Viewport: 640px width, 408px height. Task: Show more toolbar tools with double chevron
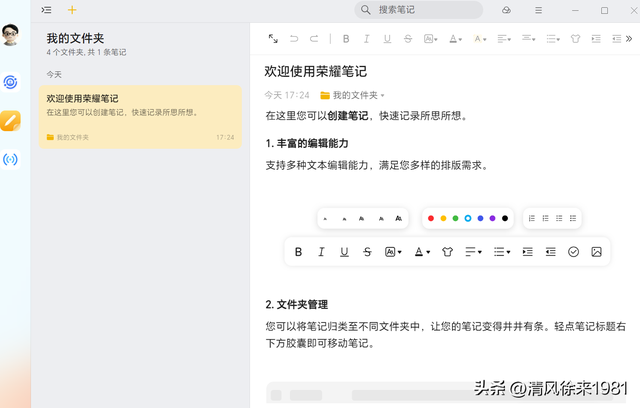629,39
